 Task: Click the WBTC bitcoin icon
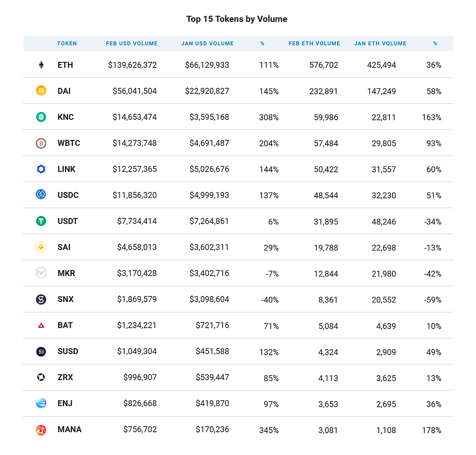(41, 143)
